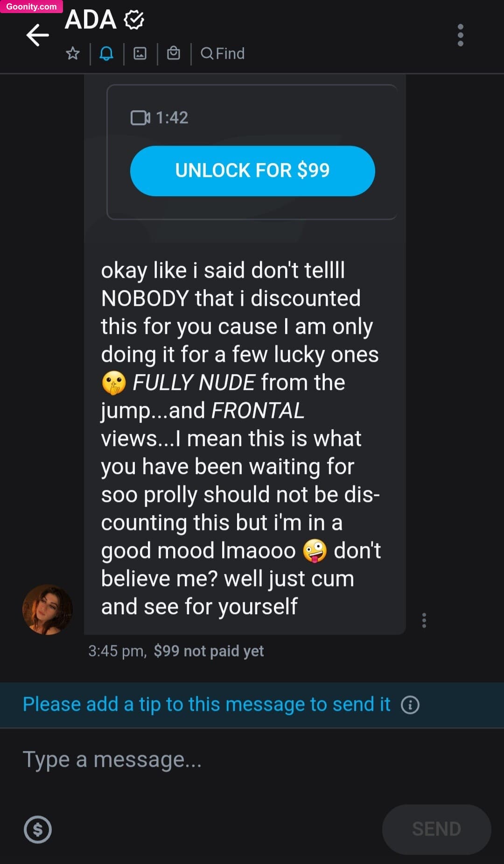The width and height of the screenshot is (504, 864).
Task: Open the locked video preview card
Action: tap(252, 152)
